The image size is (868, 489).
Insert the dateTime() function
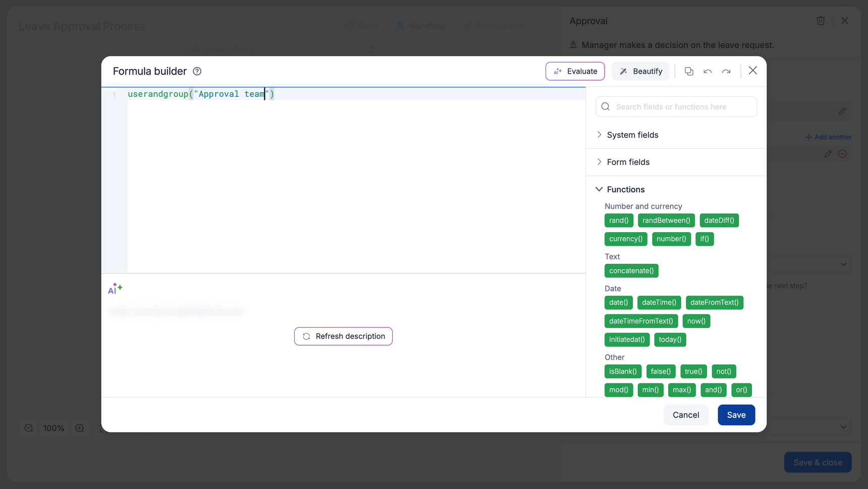(x=659, y=303)
